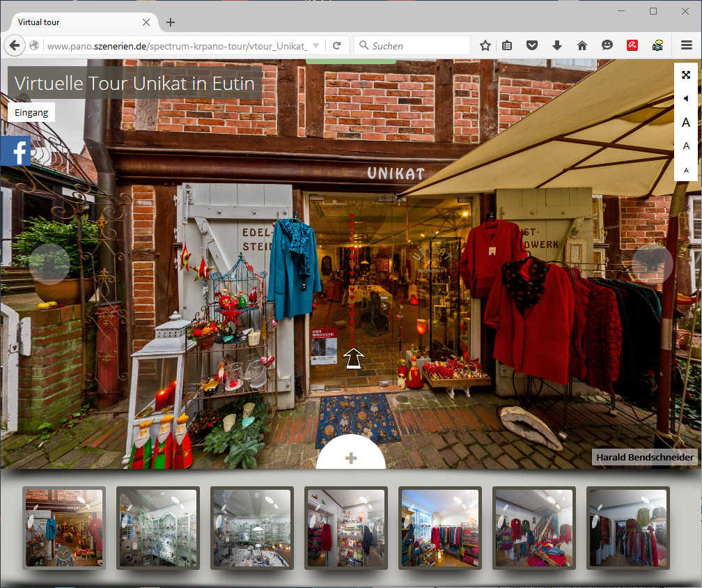The height and width of the screenshot is (588, 702).
Task: Mute the tour sound
Action: (686, 99)
